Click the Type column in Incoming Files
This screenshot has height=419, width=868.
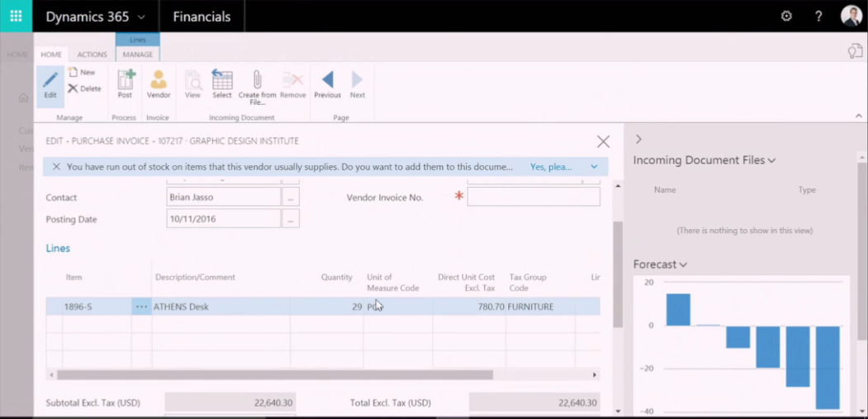(x=807, y=189)
